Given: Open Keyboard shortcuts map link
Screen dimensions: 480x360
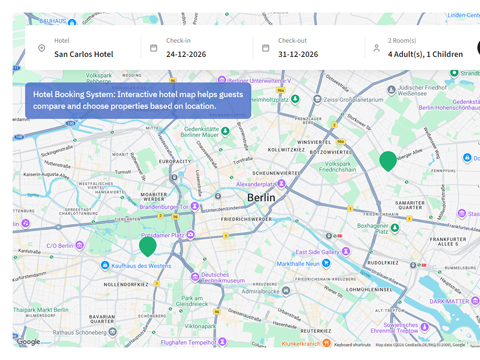Looking at the screenshot, I should (x=352, y=345).
